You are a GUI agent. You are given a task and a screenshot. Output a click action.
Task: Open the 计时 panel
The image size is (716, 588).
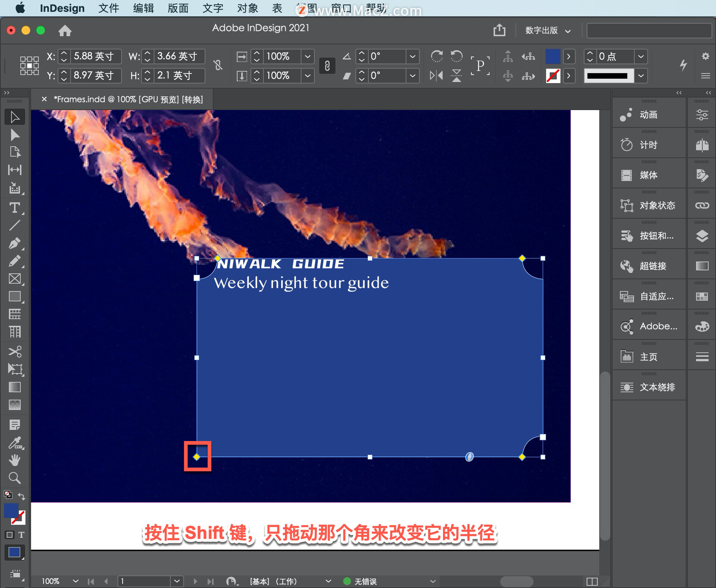649,145
